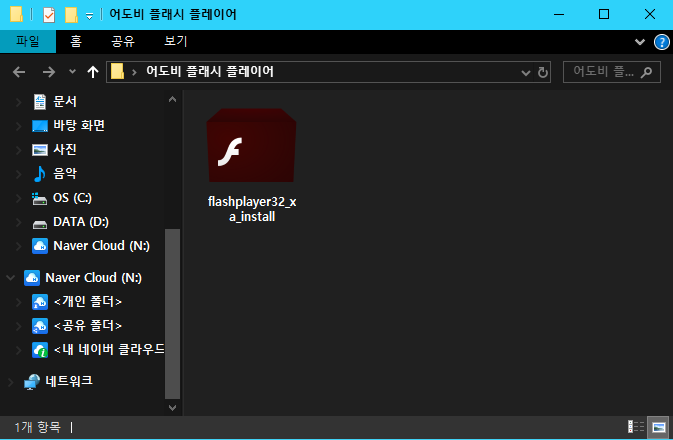Image resolution: width=673 pixels, height=440 pixels.
Task: Expand the 사진 tree node
Action: click(x=18, y=150)
